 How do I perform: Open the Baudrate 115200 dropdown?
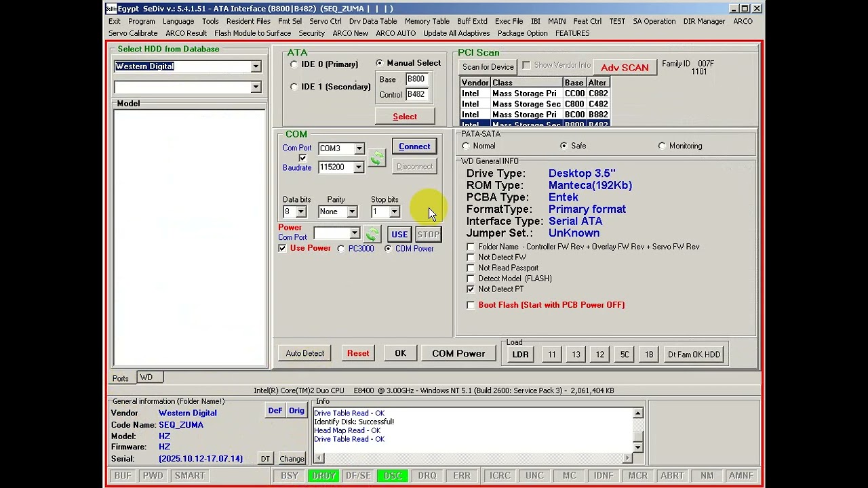(x=359, y=167)
